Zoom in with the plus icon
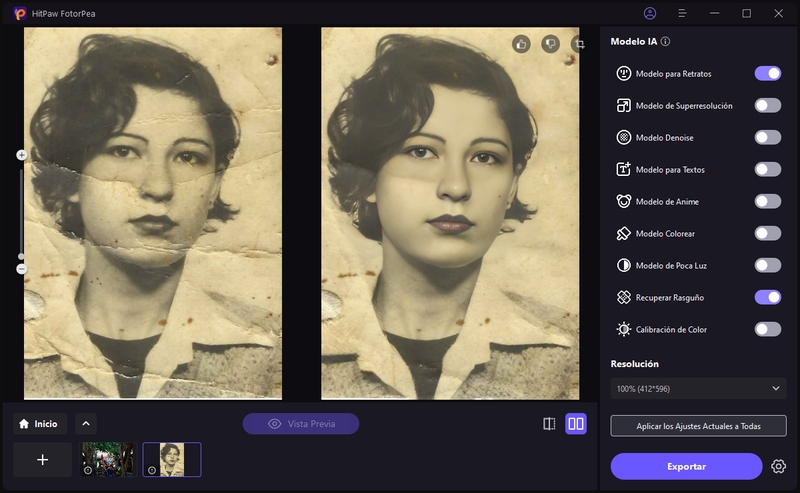The width and height of the screenshot is (800, 493). 21,155
